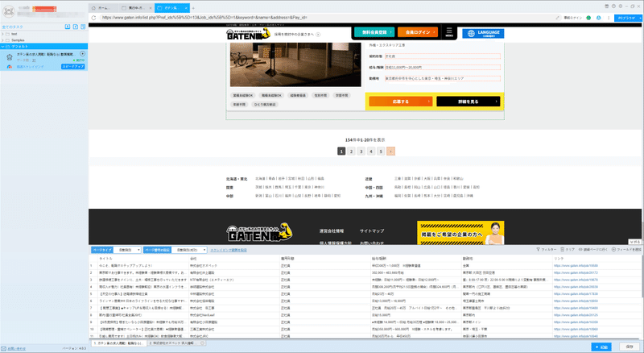Open the three-dot more options menu
The width and height of the screenshot is (644, 353).
pyautogui.click(x=609, y=18)
